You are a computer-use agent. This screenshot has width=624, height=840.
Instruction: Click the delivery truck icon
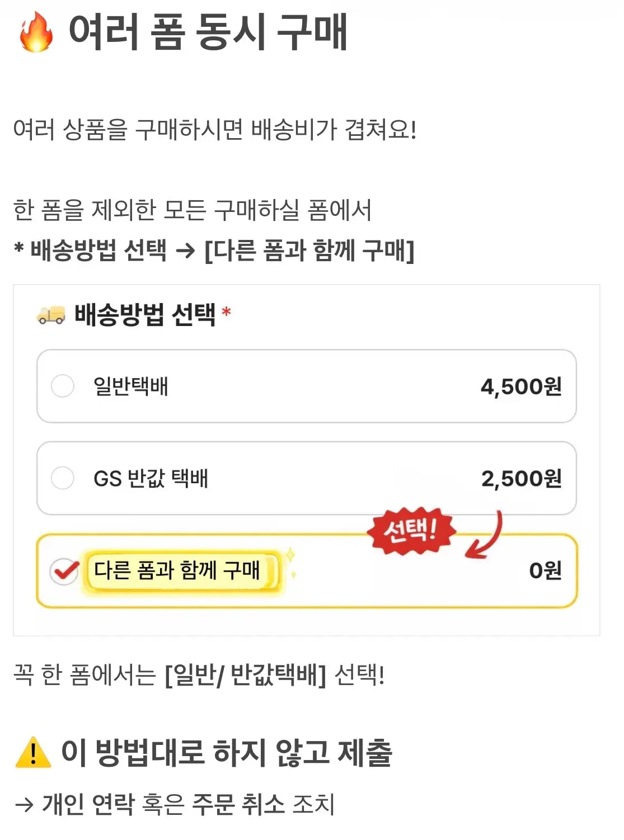coord(51,315)
